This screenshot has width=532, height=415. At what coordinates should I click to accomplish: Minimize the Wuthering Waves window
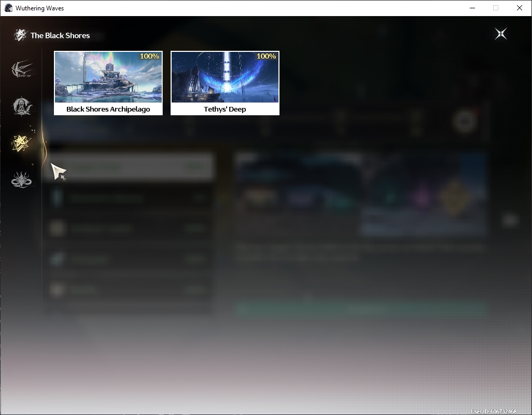tap(472, 8)
